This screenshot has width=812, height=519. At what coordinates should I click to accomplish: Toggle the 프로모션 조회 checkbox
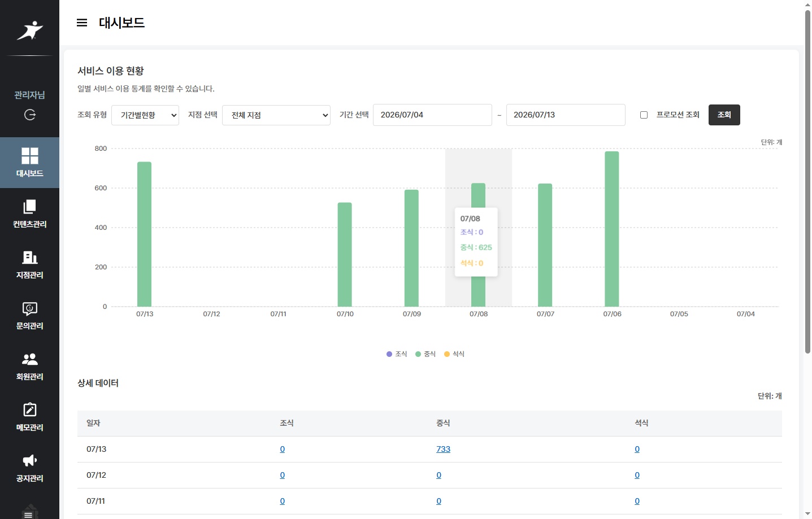[x=644, y=115]
